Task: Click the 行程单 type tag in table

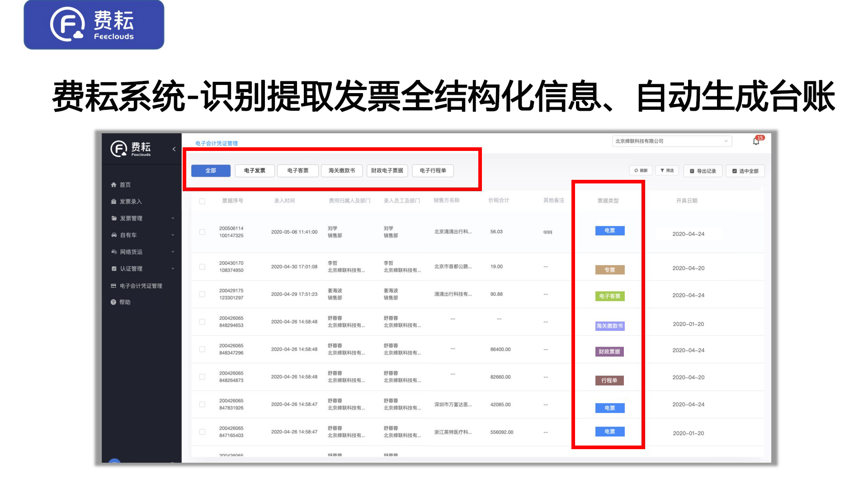Action: (x=609, y=380)
